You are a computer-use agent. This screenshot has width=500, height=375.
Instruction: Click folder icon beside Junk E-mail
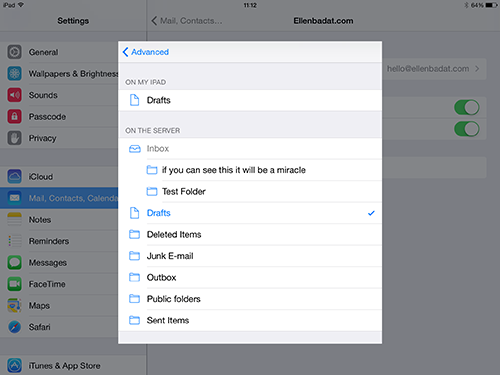134,256
